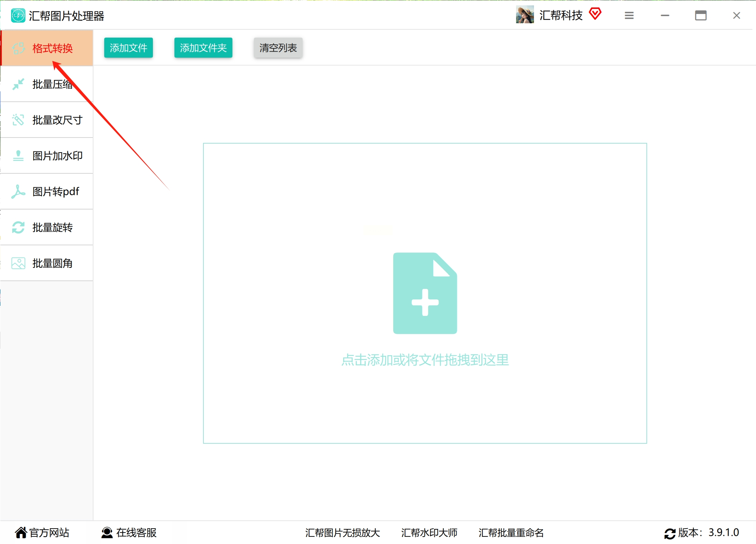Click the batch rounded-corner picture icon

point(18,263)
